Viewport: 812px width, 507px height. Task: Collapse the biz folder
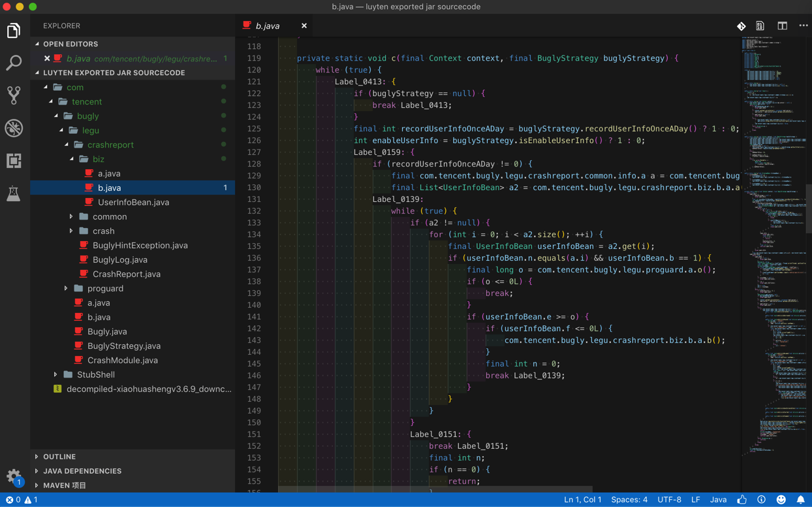click(x=72, y=159)
